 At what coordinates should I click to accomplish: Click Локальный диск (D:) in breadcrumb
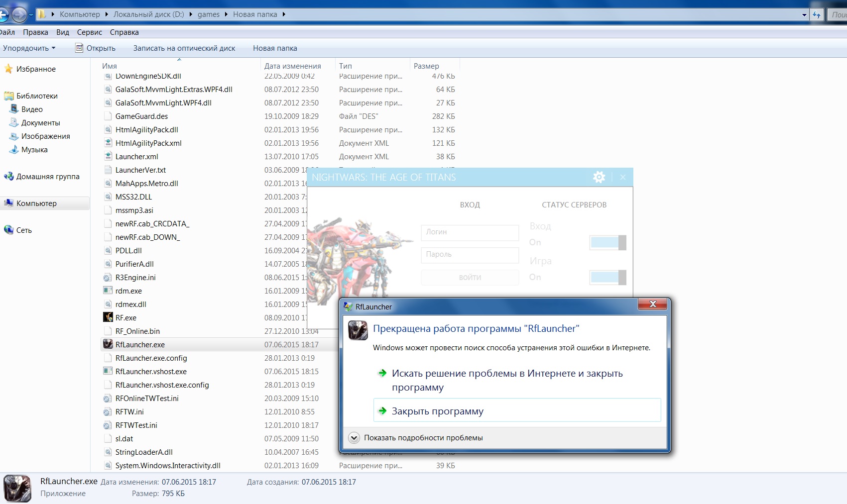[148, 14]
